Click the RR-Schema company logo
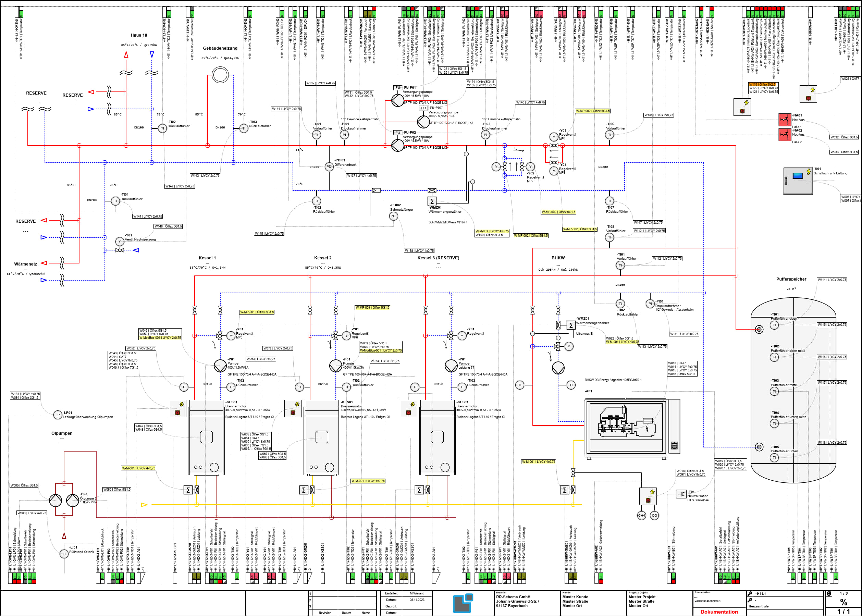The height and width of the screenshot is (616, 862). pyautogui.click(x=463, y=603)
